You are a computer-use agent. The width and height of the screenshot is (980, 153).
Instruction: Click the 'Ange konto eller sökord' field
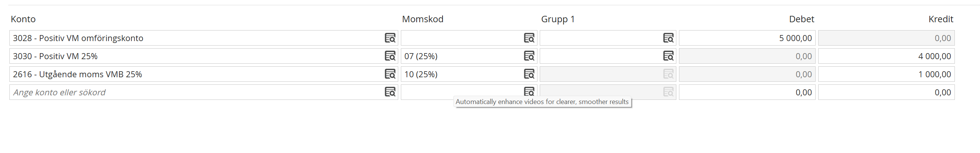(x=190, y=92)
